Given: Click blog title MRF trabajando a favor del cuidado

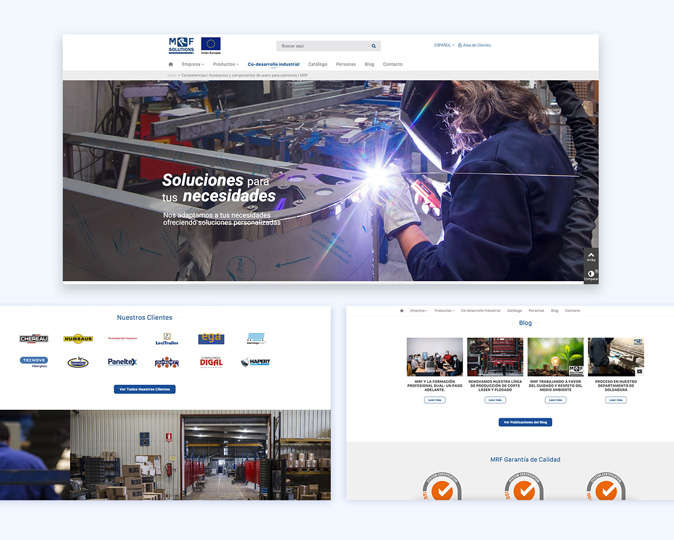Looking at the screenshot, I should 555,386.
